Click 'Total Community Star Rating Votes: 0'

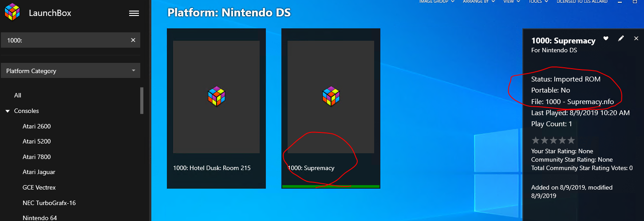(x=582, y=168)
